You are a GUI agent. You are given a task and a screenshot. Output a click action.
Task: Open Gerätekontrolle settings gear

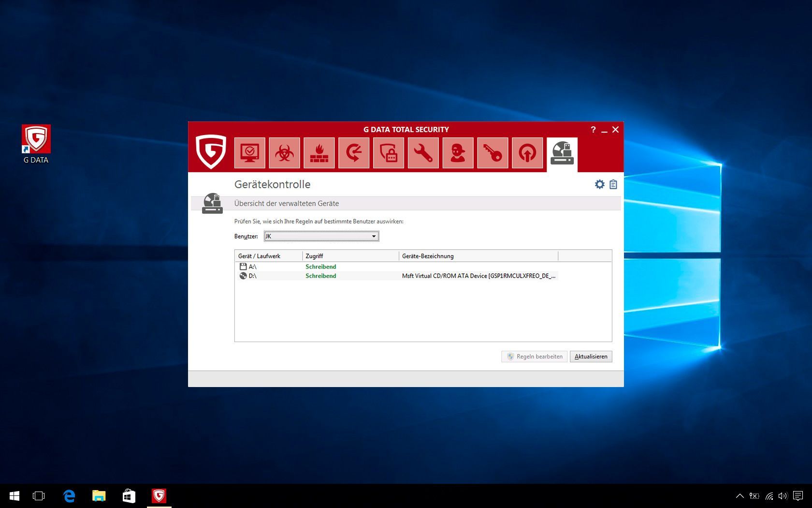[x=600, y=184]
